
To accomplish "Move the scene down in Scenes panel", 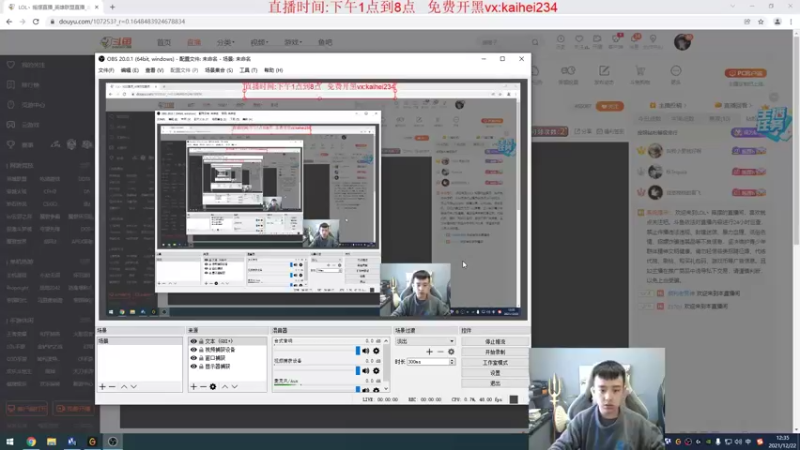I will [134, 387].
